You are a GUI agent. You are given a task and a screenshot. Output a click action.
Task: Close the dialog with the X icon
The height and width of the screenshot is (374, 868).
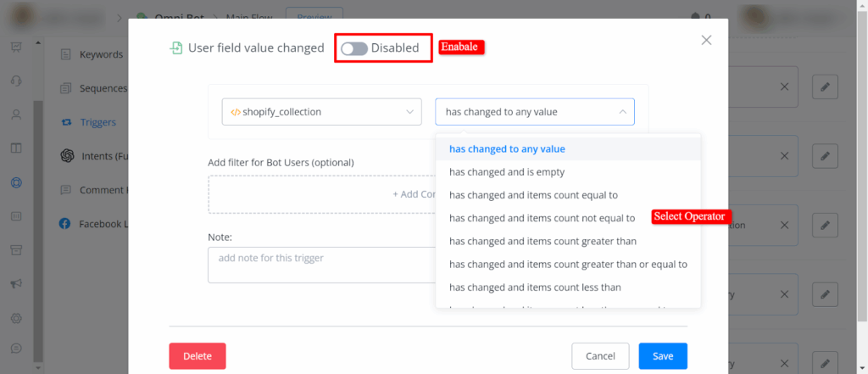coord(706,40)
